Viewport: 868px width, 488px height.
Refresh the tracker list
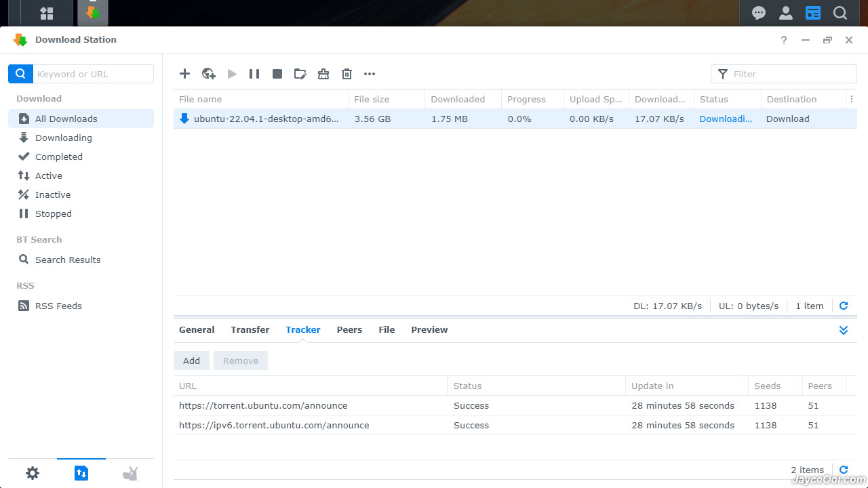click(x=844, y=470)
